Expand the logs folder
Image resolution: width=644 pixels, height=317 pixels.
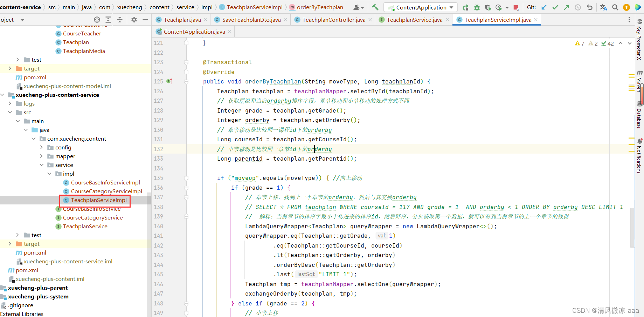click(x=10, y=104)
